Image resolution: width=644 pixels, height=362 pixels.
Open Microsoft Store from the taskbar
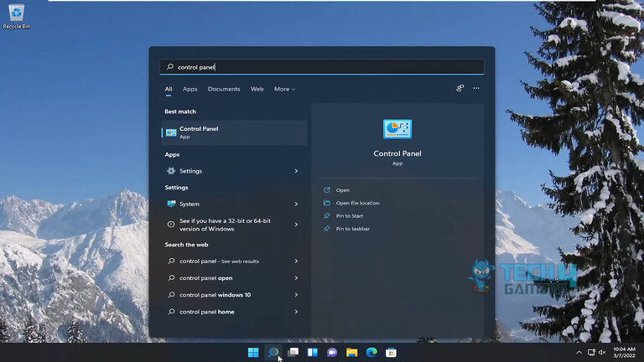(x=391, y=353)
